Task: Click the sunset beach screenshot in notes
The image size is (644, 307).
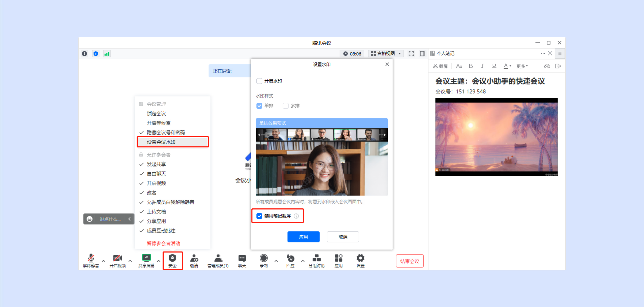Action: click(x=496, y=137)
